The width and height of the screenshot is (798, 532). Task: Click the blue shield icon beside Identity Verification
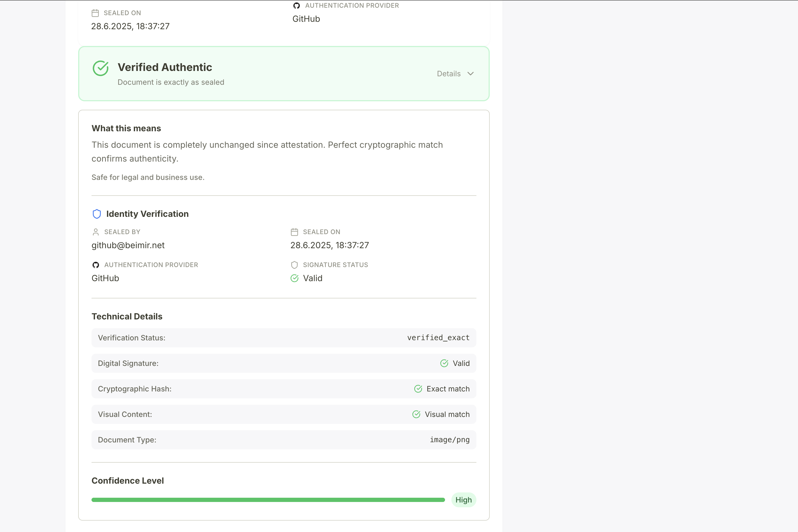[97, 214]
